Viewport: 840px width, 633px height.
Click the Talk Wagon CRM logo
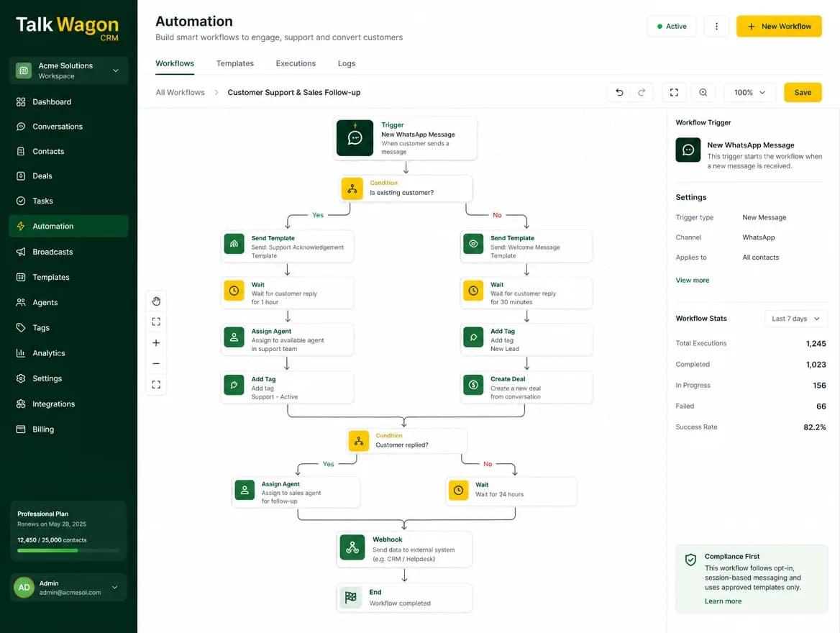[68, 27]
